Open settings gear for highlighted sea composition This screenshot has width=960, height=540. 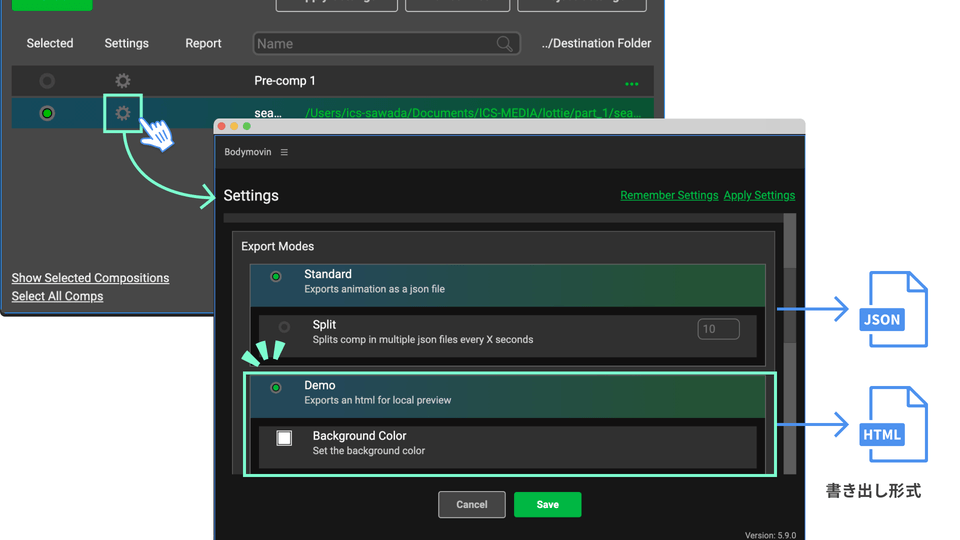point(123,114)
